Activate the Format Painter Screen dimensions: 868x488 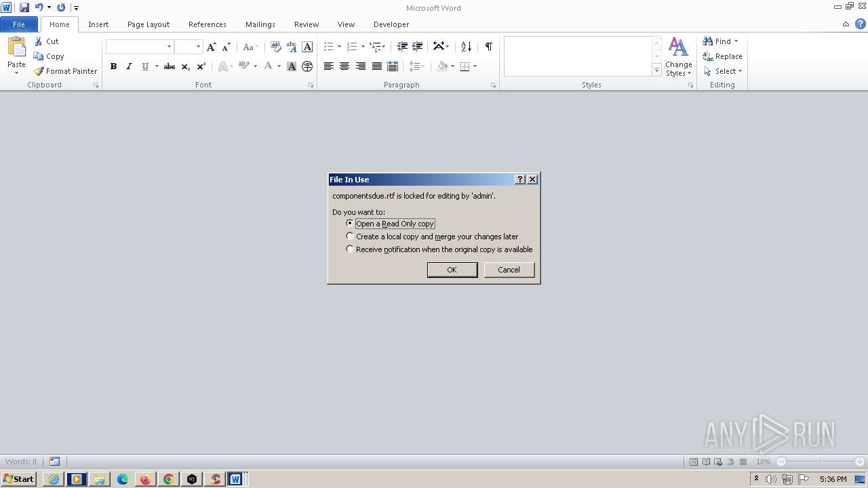66,71
